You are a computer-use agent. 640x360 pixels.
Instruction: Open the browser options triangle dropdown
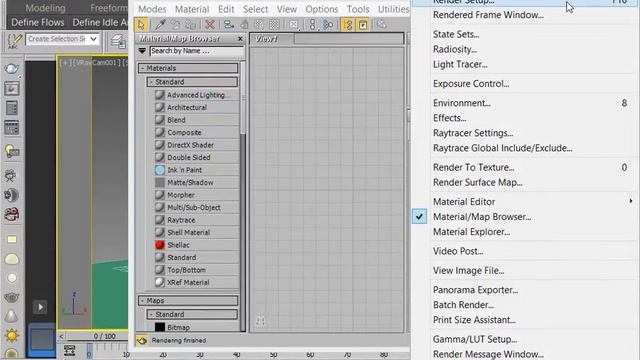(142, 51)
